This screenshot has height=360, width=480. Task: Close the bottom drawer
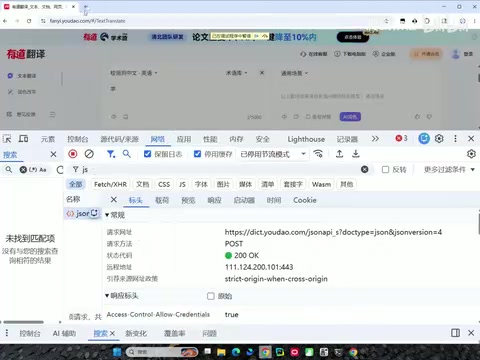[x=471, y=333]
